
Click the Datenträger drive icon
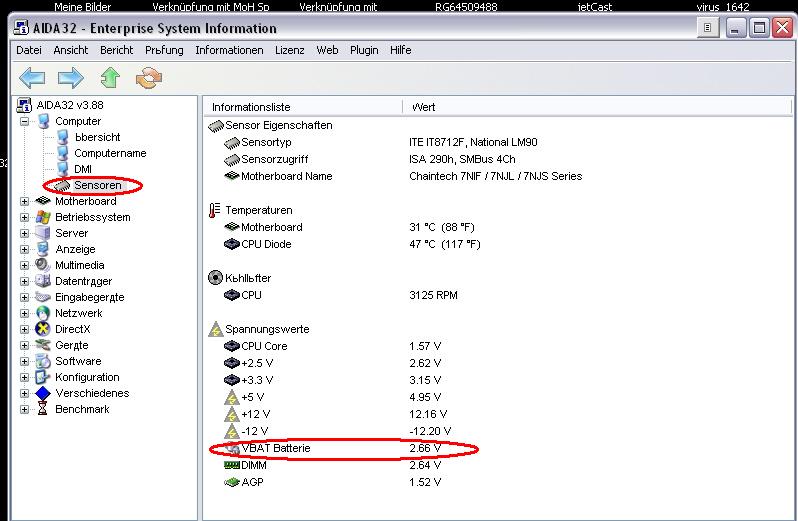click(43, 281)
